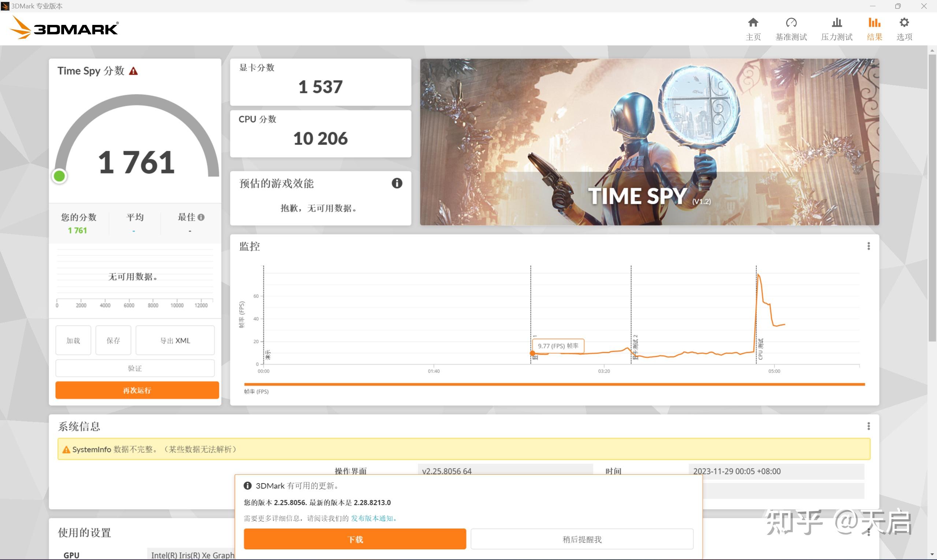The image size is (937, 560).
Task: Click the SystemInfo incomplete warning icon
Action: pyautogui.click(x=66, y=449)
